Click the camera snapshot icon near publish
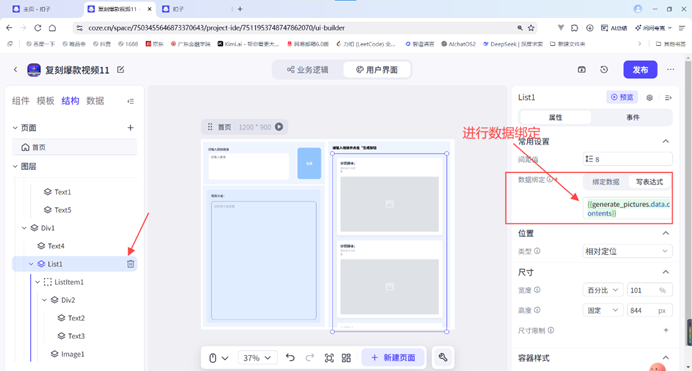Viewport: 692px width, 371px height. pyautogui.click(x=582, y=70)
